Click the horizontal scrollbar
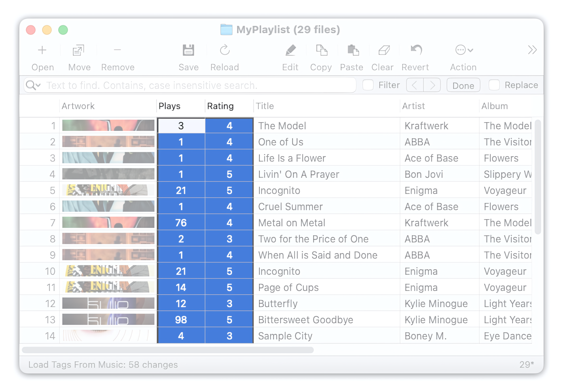The width and height of the screenshot is (563, 392). click(168, 350)
